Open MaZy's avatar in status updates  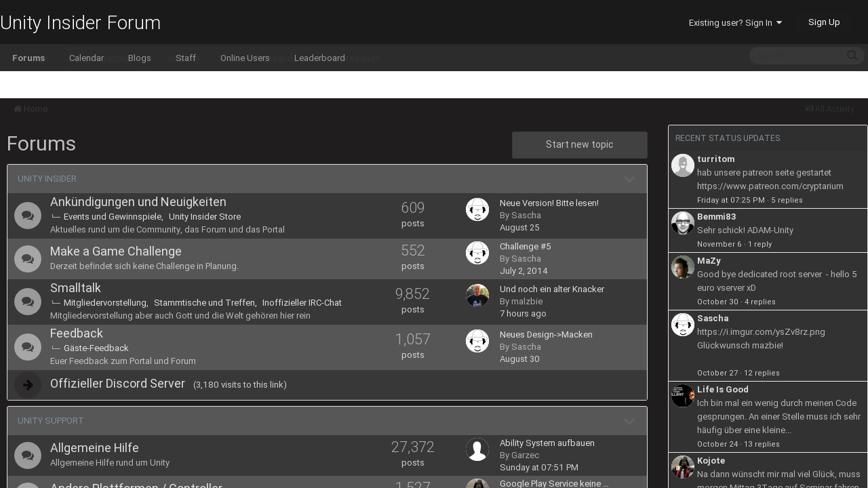(683, 267)
